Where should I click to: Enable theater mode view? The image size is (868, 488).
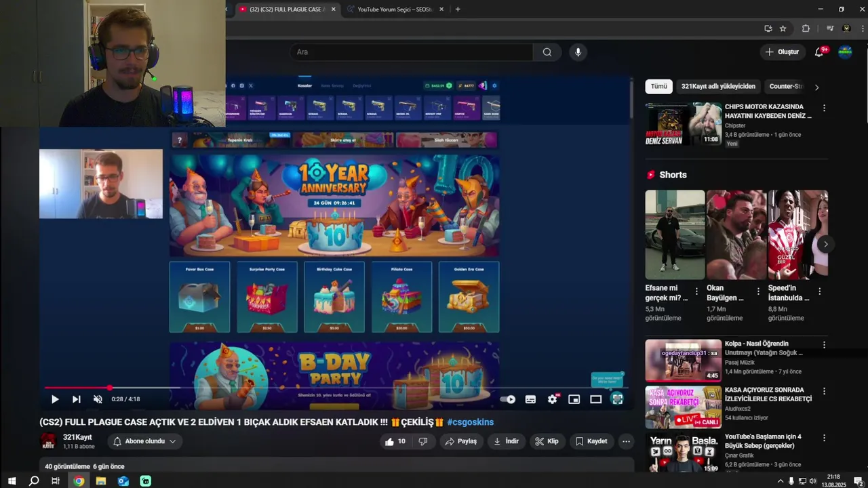click(x=595, y=399)
